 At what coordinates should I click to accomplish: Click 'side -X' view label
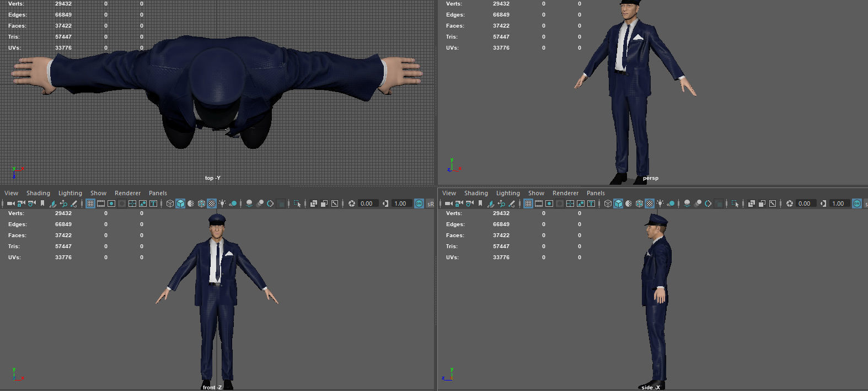651,387
